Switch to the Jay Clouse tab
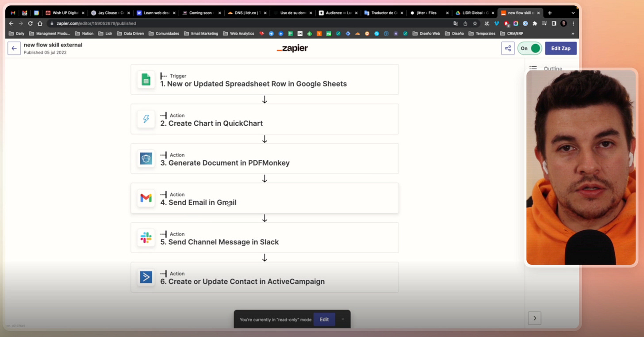 (x=110, y=13)
